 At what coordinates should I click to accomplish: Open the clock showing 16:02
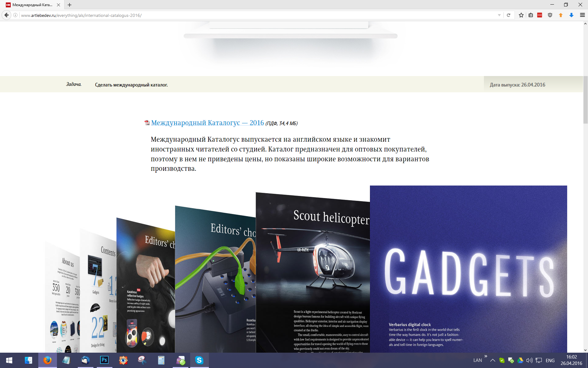click(571, 360)
